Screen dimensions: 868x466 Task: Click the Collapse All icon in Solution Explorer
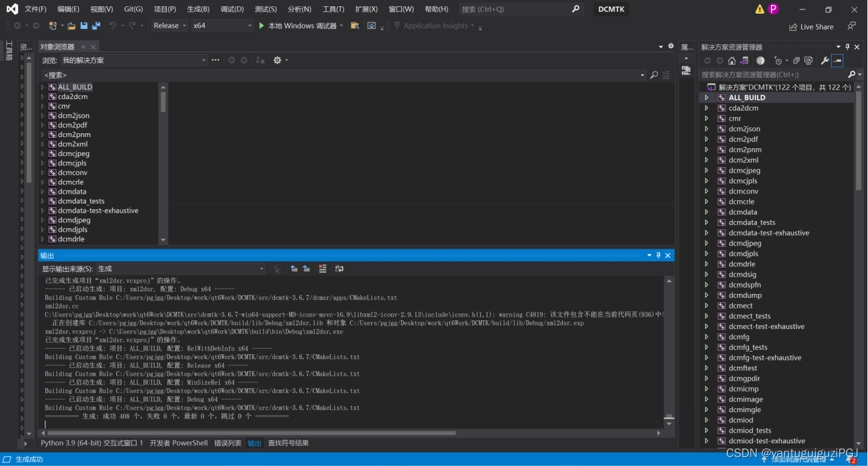[796, 60]
